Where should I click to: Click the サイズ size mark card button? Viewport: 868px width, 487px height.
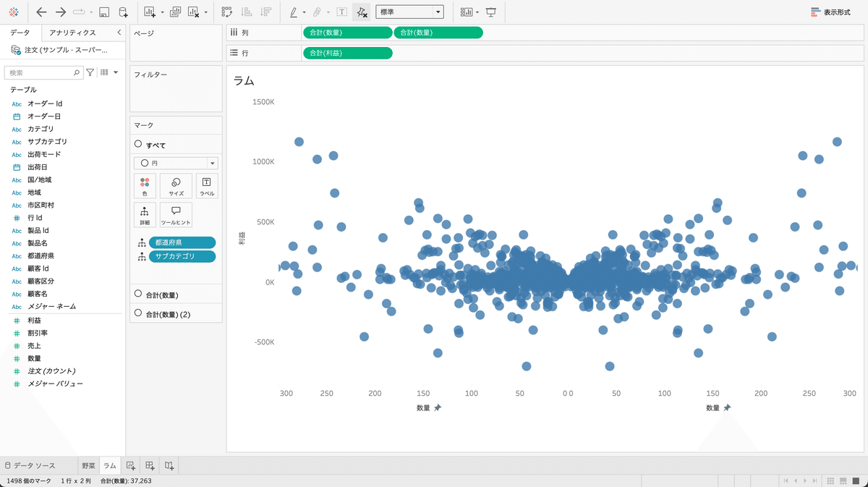tap(176, 186)
